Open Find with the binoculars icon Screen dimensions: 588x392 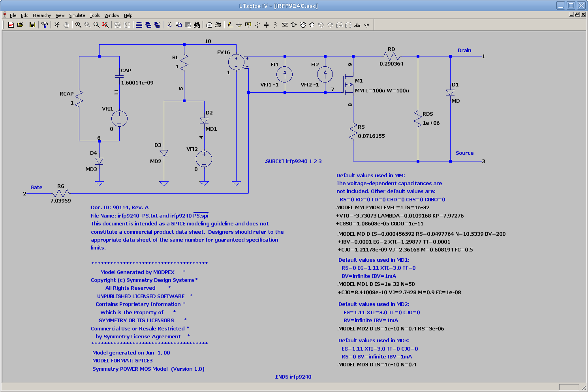(197, 25)
